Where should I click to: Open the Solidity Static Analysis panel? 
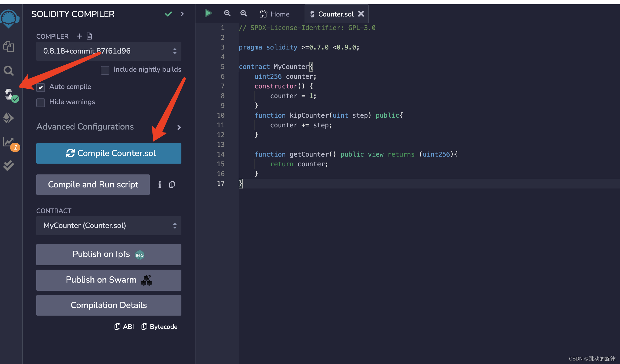point(8,142)
